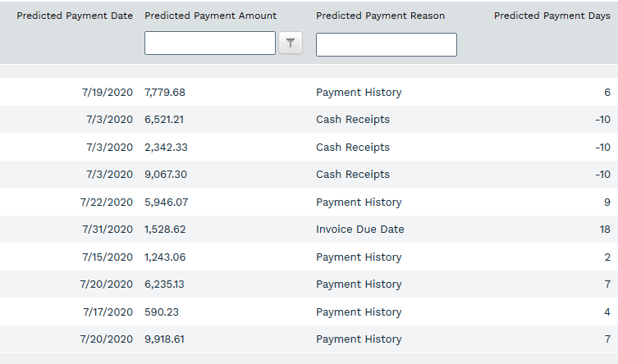Viewport: 618px width, 364px height.
Task: Click the Predicted Payment Days column header
Action: pyautogui.click(x=552, y=16)
